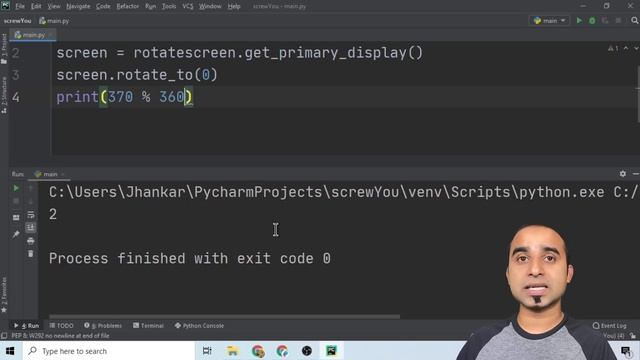Hide the Run panel with the minimize dash

(636, 174)
